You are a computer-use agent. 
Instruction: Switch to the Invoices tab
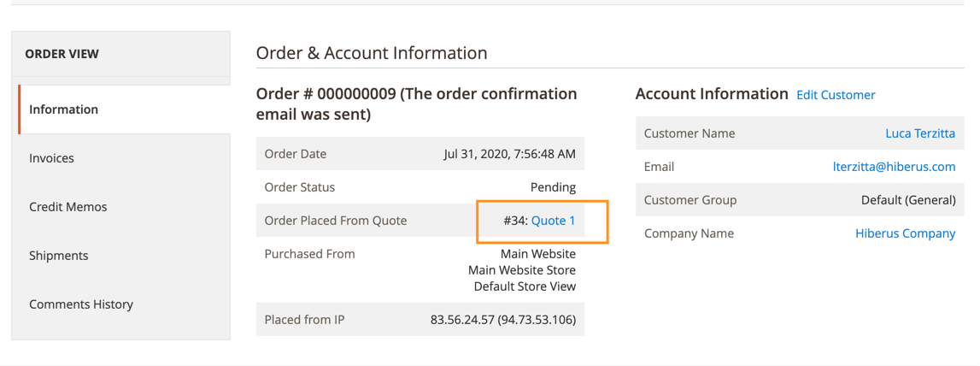(x=124, y=158)
